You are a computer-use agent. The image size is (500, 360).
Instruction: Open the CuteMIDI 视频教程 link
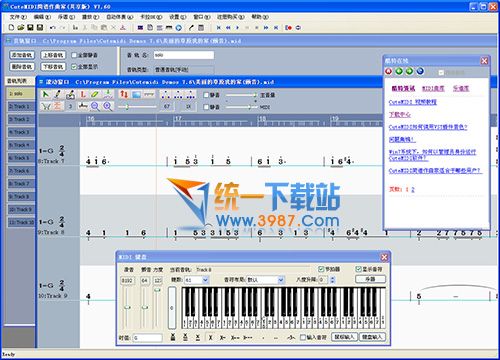click(413, 102)
